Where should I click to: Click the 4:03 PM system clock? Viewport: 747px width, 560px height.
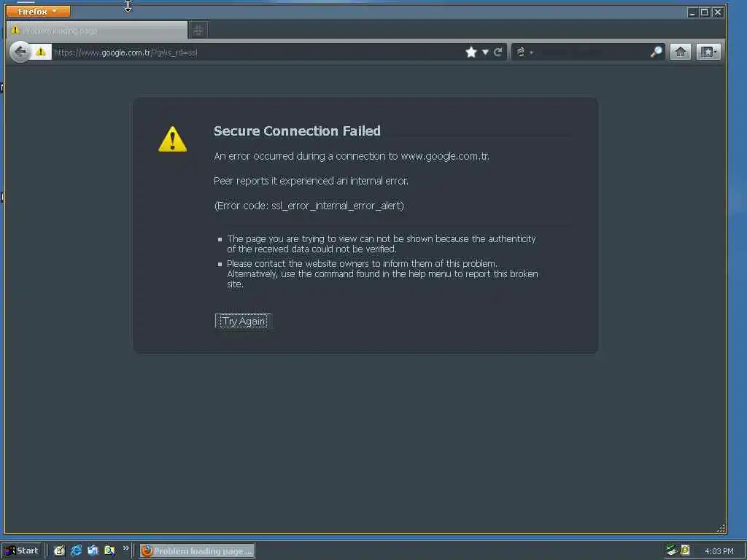pos(719,551)
